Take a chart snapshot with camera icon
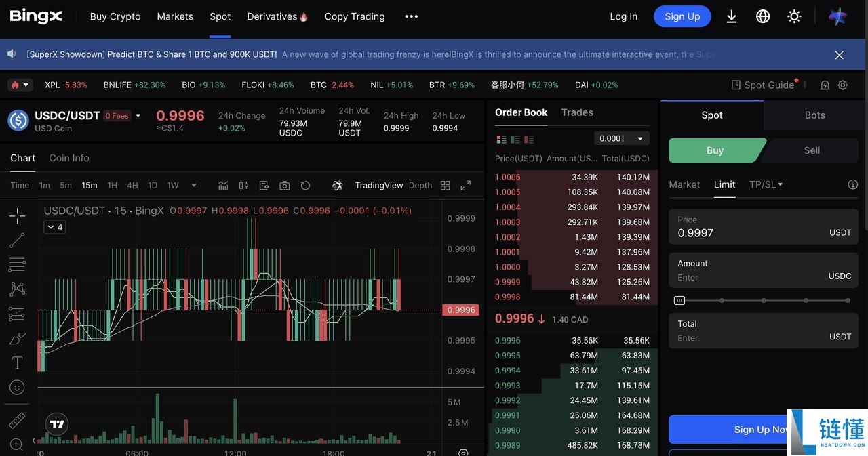This screenshot has height=456, width=868. [x=285, y=186]
